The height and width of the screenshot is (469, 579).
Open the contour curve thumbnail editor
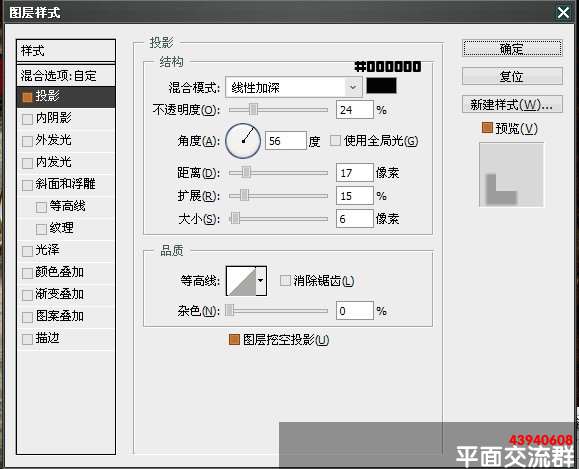[241, 281]
